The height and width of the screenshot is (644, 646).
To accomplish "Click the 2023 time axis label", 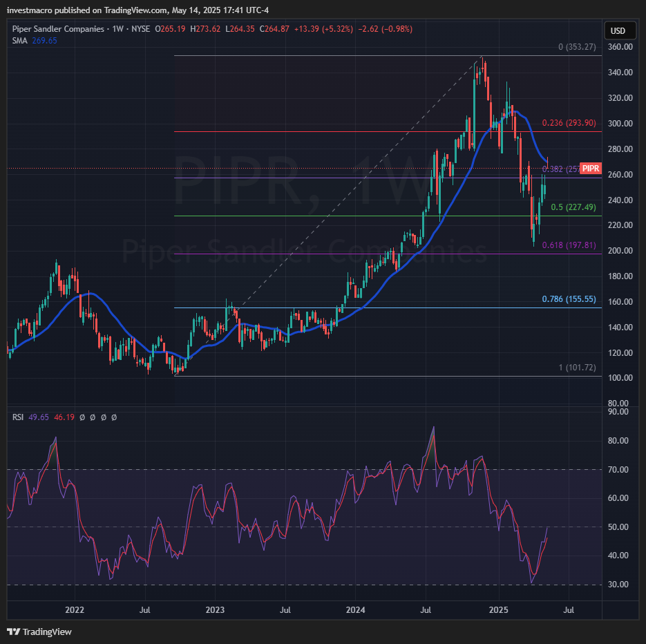I will click(215, 610).
